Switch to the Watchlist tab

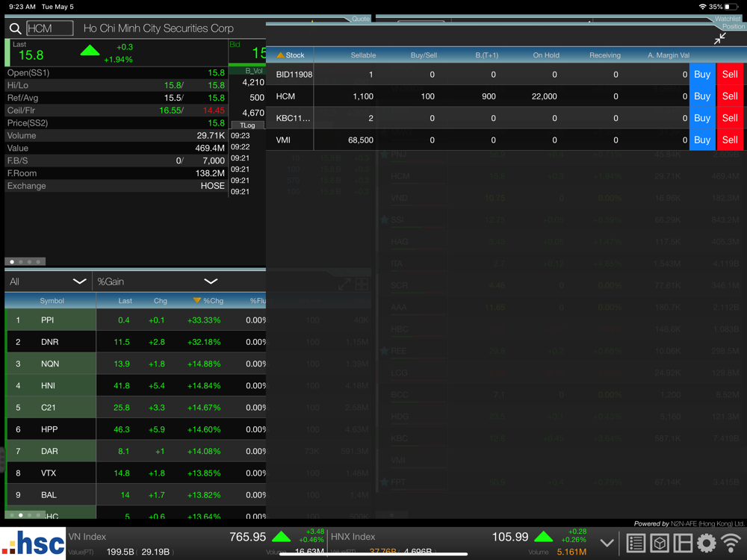728,19
